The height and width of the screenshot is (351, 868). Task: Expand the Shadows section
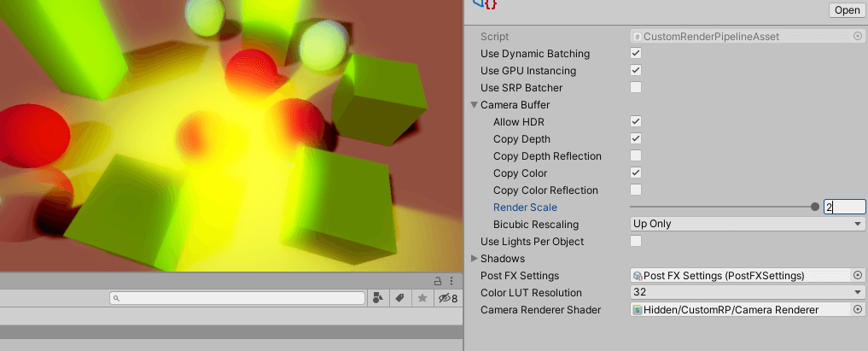click(x=475, y=258)
